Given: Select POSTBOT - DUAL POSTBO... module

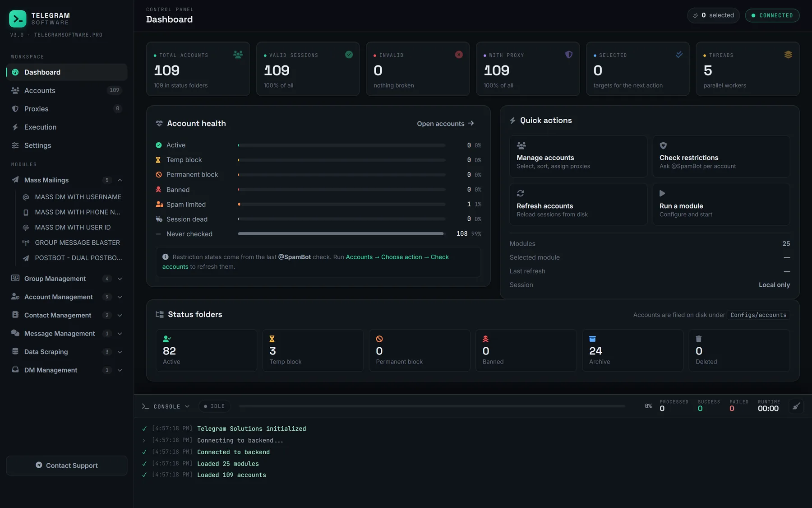Looking at the screenshot, I should 72,258.
